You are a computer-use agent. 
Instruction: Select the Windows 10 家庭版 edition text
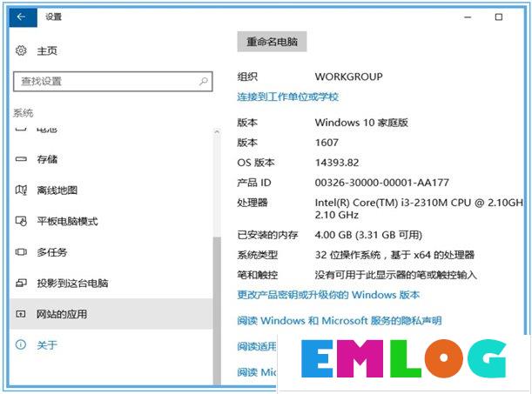[361, 123]
